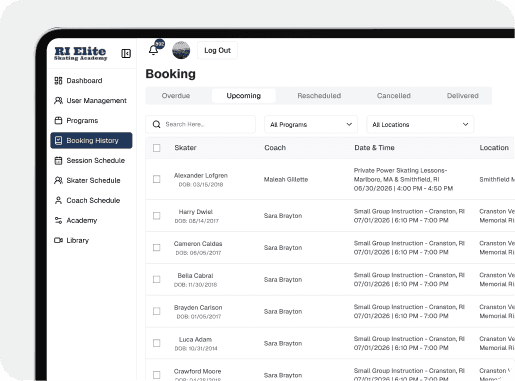Click the Coach Schedule person icon
This screenshot has width=515, height=381.
(58, 201)
